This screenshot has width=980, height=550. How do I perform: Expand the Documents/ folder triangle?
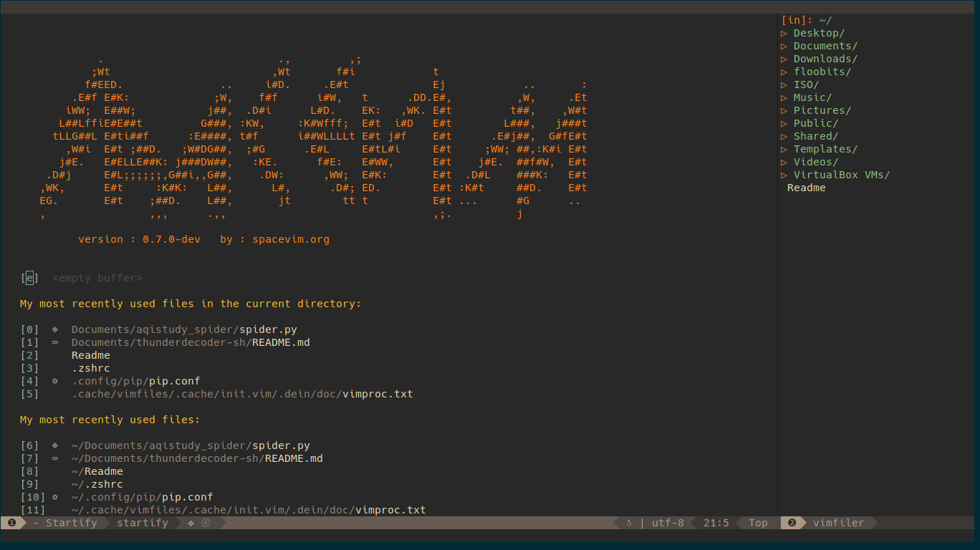[x=784, y=46]
